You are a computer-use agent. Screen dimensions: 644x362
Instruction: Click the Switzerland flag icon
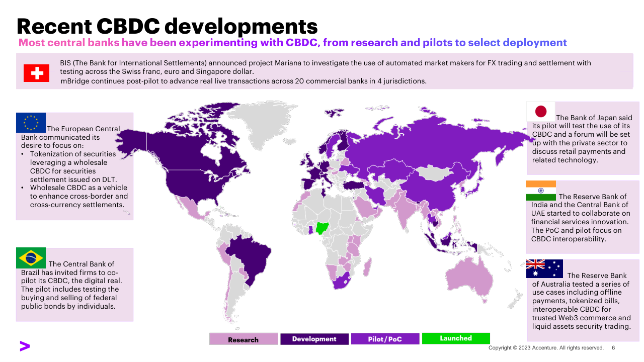37,73
